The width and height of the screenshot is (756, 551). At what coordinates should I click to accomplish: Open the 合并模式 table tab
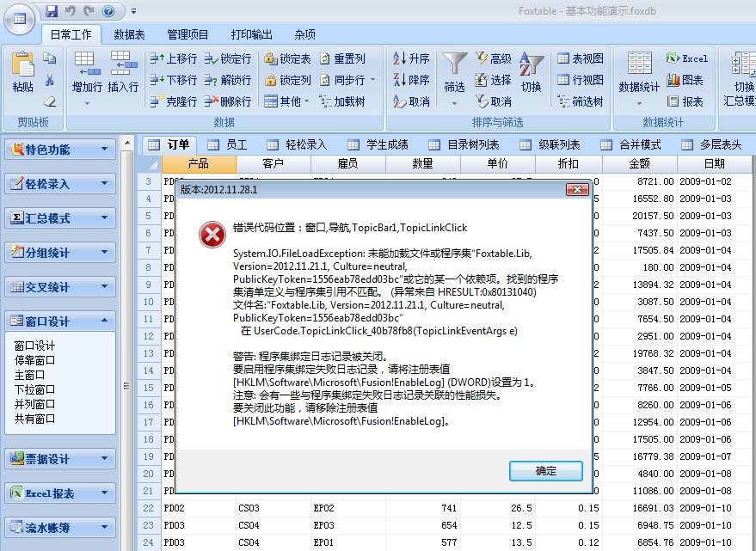pyautogui.click(x=631, y=144)
